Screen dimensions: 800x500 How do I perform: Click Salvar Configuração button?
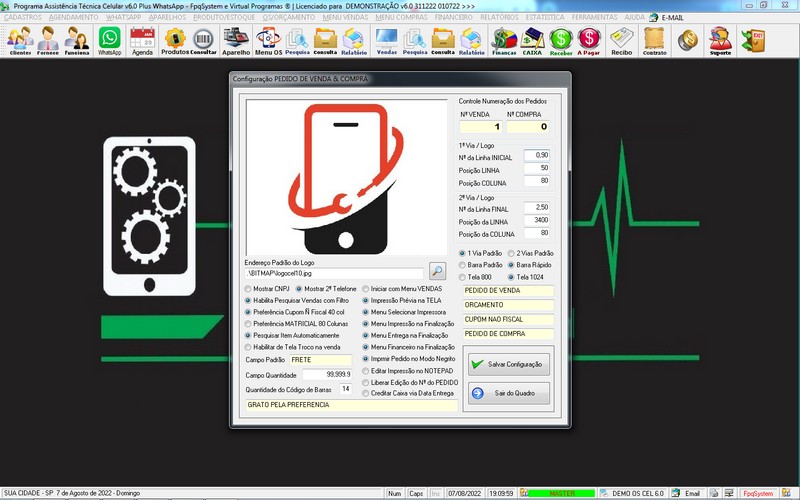pos(509,364)
